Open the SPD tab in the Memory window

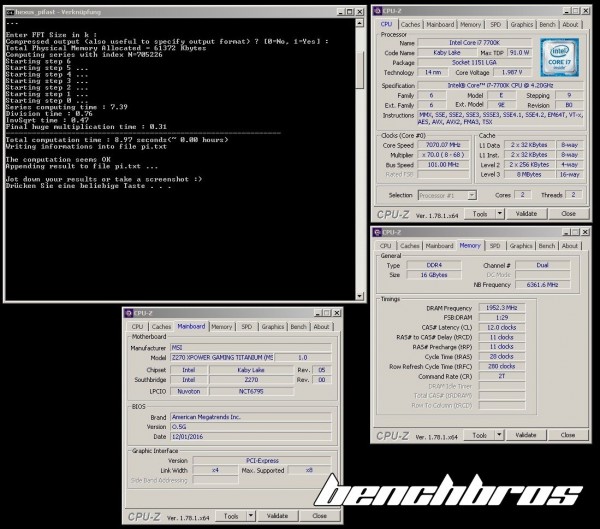495,246
